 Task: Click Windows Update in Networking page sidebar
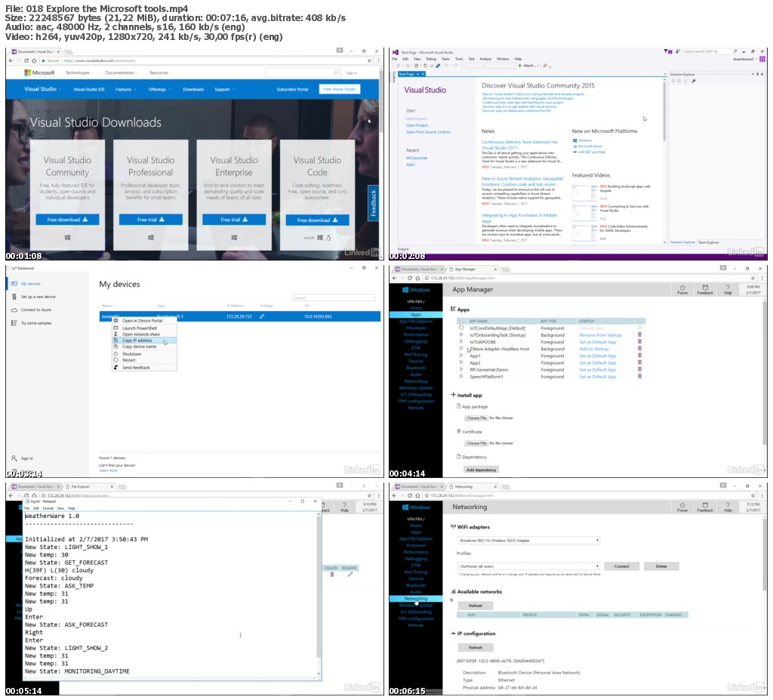coord(416,606)
